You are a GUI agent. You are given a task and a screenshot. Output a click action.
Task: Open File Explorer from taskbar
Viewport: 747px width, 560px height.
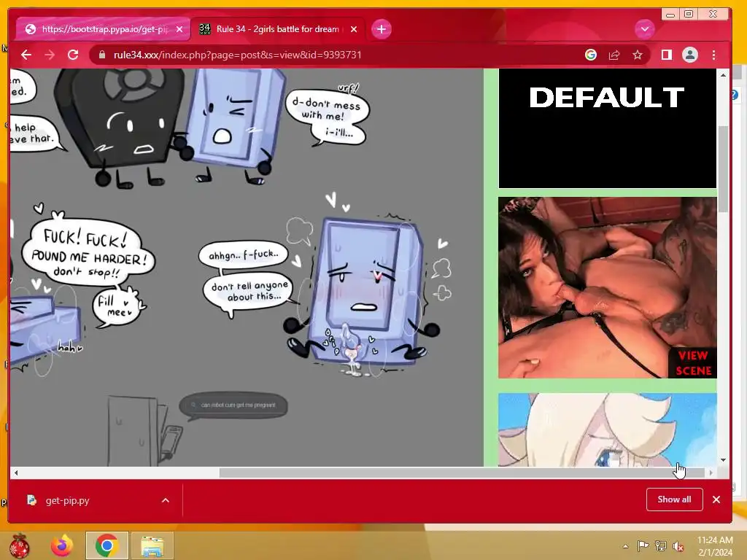click(152, 545)
